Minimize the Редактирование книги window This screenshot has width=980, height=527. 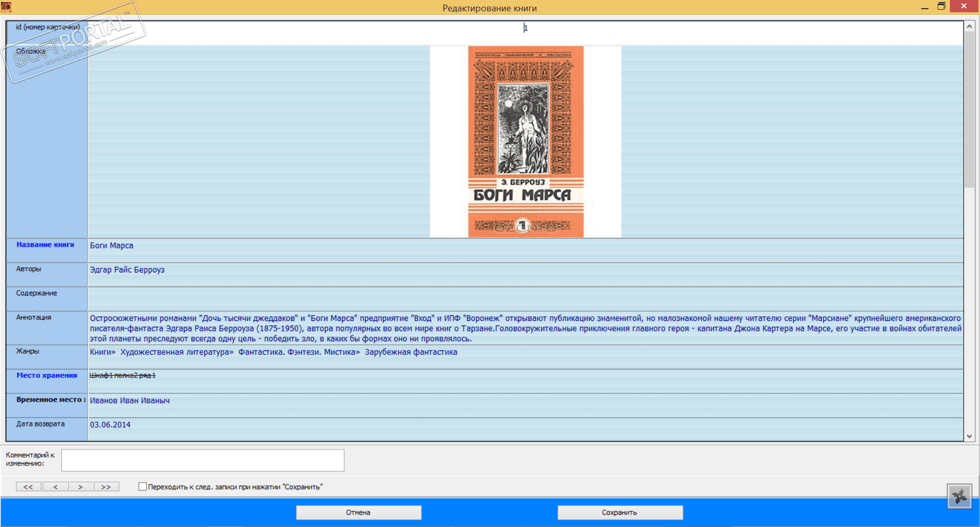pyautogui.click(x=924, y=7)
